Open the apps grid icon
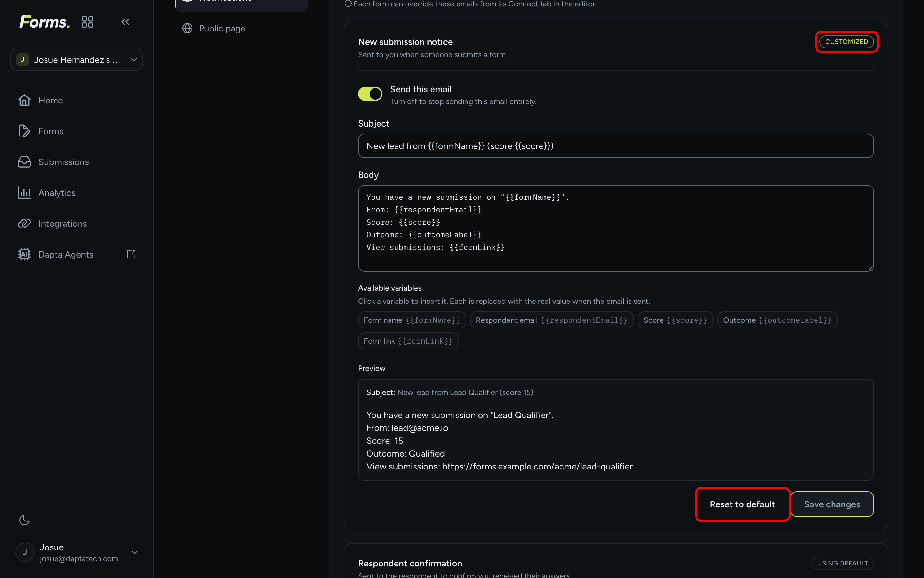The height and width of the screenshot is (578, 924). pos(88,22)
